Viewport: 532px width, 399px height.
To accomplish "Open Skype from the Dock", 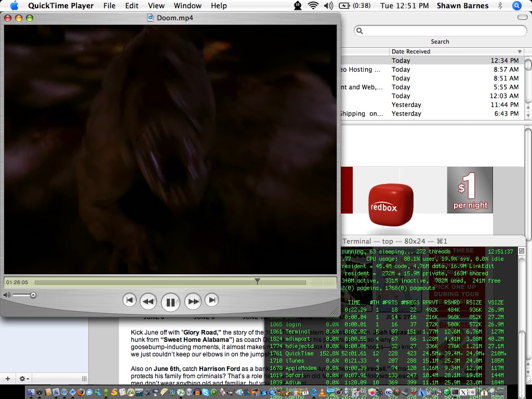I will tap(206, 392).
